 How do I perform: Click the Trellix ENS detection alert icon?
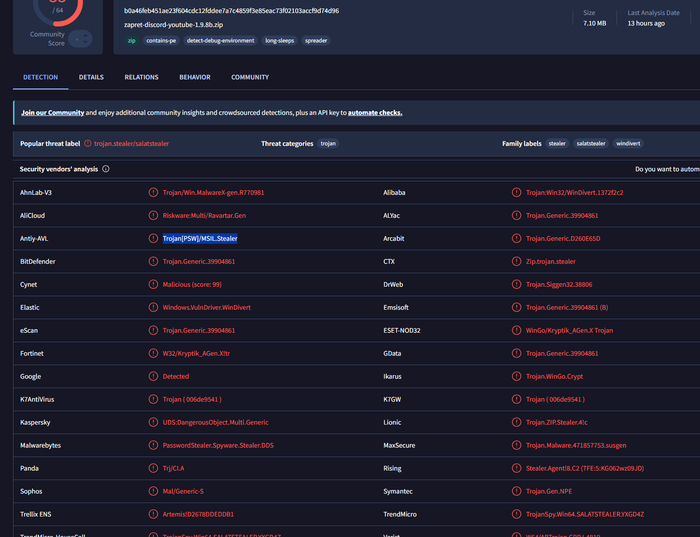pos(153,514)
